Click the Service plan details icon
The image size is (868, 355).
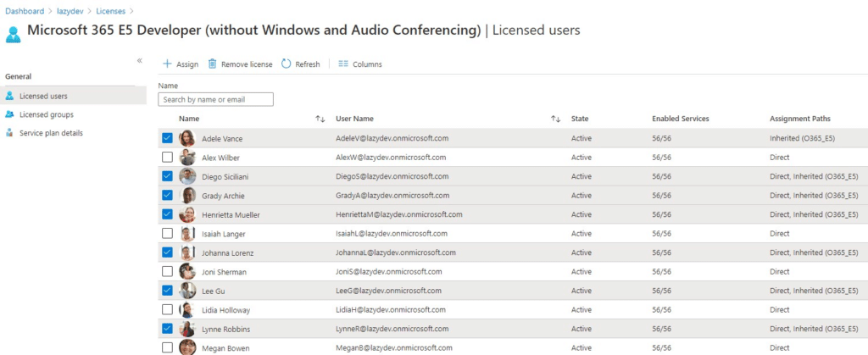coord(9,133)
